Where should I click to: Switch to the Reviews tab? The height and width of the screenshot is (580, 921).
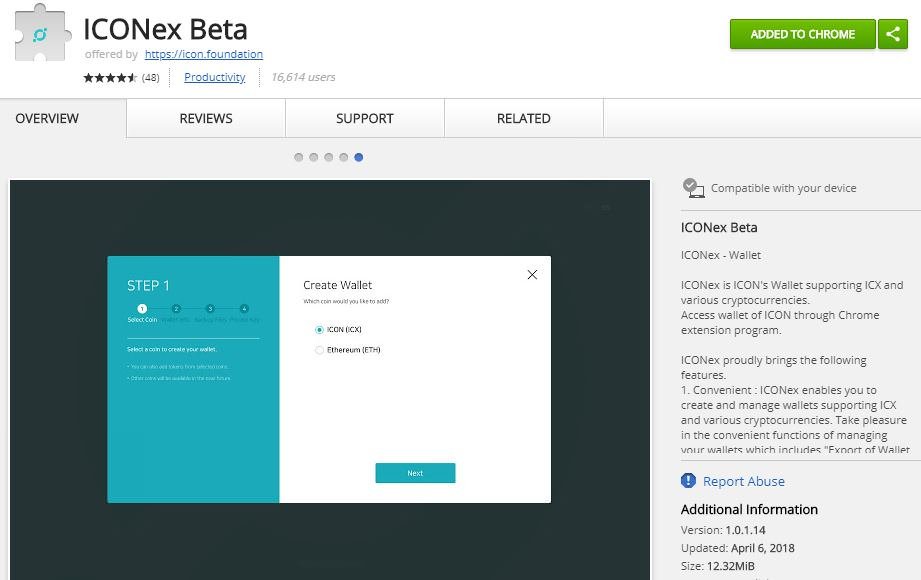pyautogui.click(x=206, y=118)
